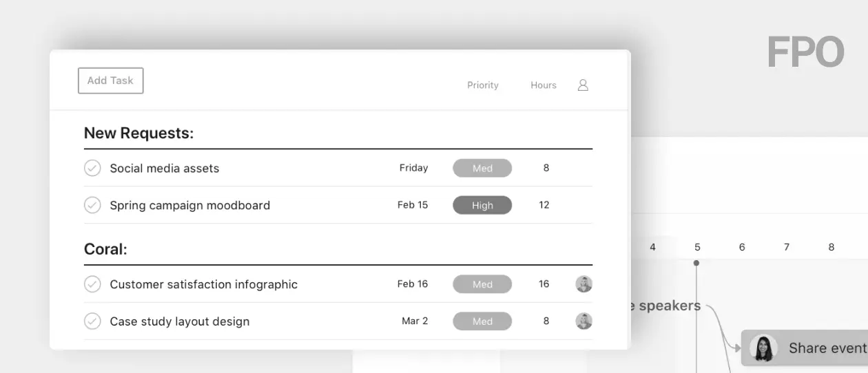The width and height of the screenshot is (868, 373).
Task: Select the Med priority swatch for Customer satisfaction infographic
Action: (x=482, y=284)
